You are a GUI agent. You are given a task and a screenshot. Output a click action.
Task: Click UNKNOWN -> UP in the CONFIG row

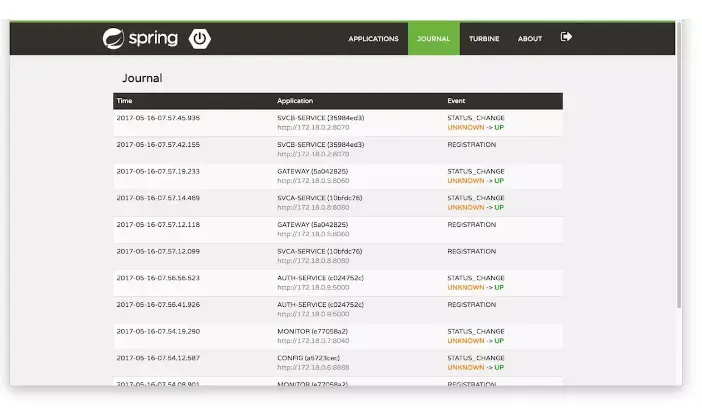point(476,367)
